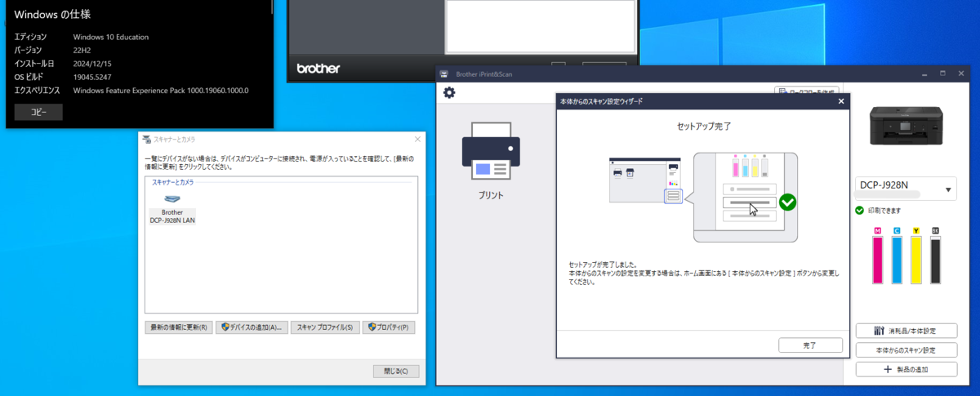Click the scanner dialog instruction text
Image resolution: width=980 pixels, height=396 pixels.
tap(279, 162)
